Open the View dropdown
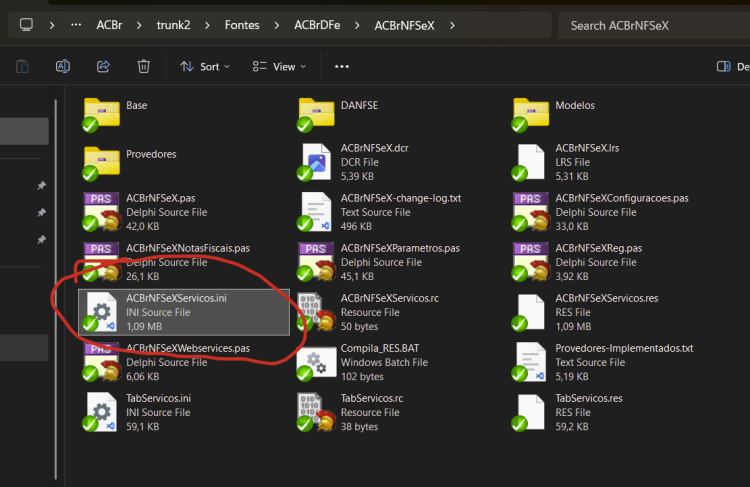Image resolution: width=750 pixels, height=487 pixels. pyautogui.click(x=279, y=66)
